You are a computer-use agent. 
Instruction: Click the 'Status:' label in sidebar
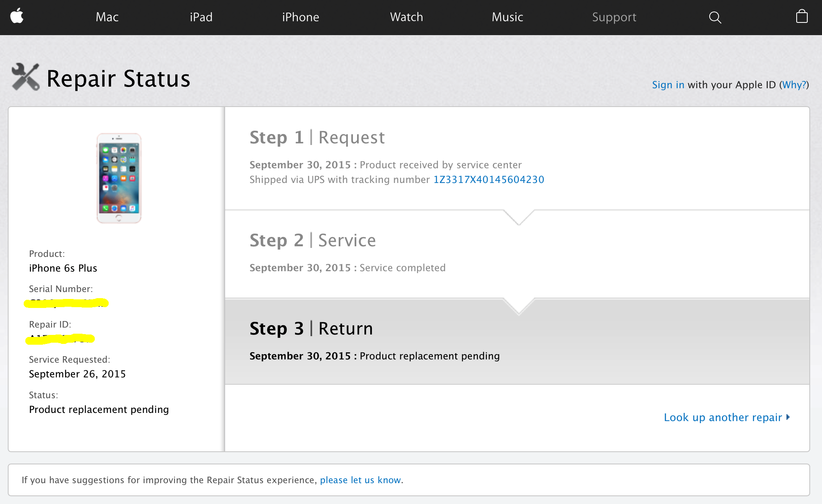click(x=43, y=395)
